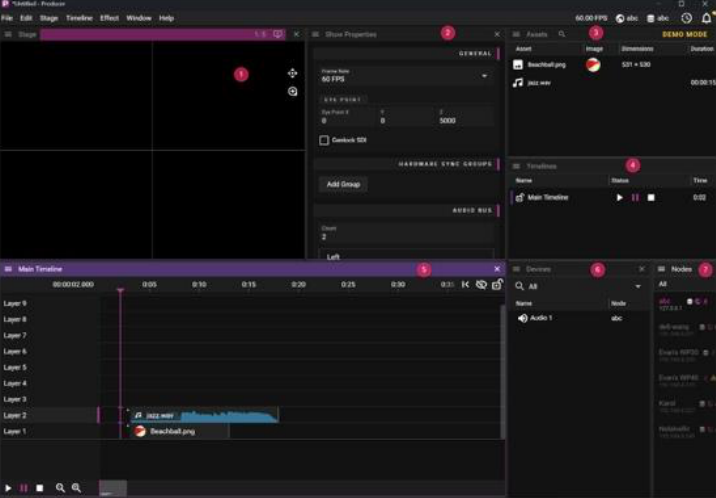Click the image file icon for Beachball.png asset
Image resolution: width=716 pixels, height=498 pixels.
(x=518, y=65)
